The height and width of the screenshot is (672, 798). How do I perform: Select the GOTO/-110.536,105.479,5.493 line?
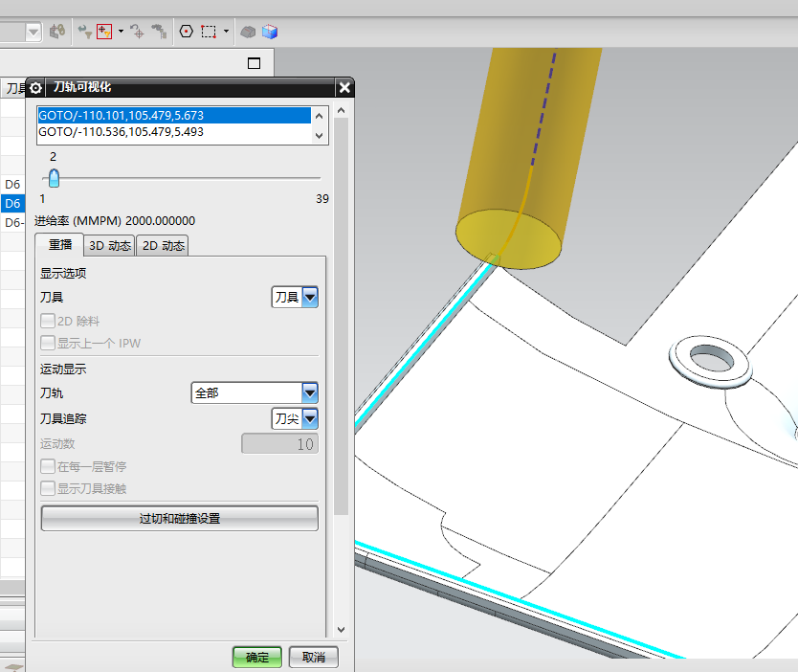[174, 132]
